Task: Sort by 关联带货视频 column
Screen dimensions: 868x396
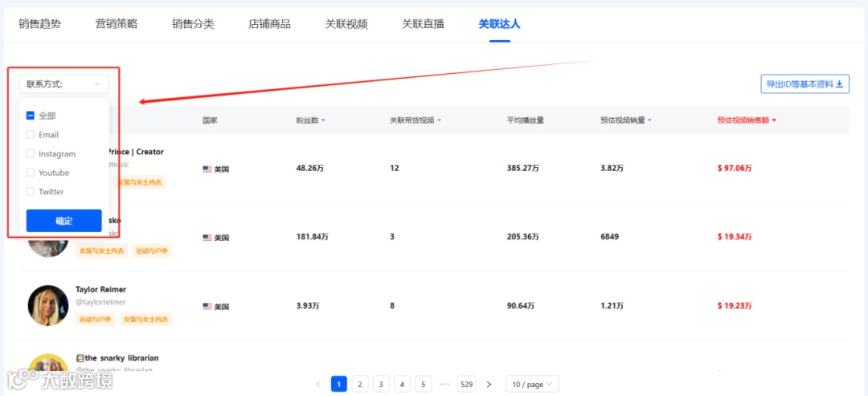Action: pos(416,120)
